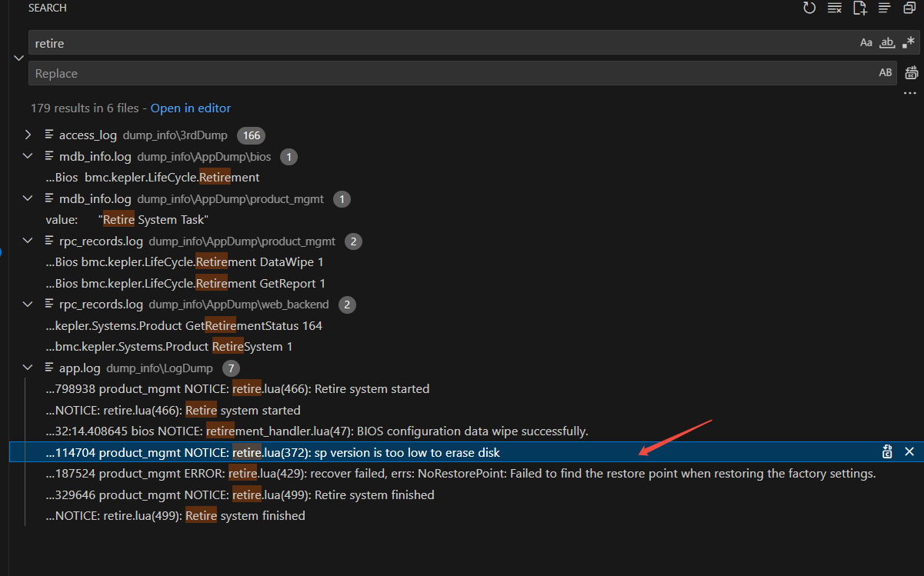Switch results to list view
Image resolution: width=924 pixels, height=576 pixels.
(x=885, y=8)
